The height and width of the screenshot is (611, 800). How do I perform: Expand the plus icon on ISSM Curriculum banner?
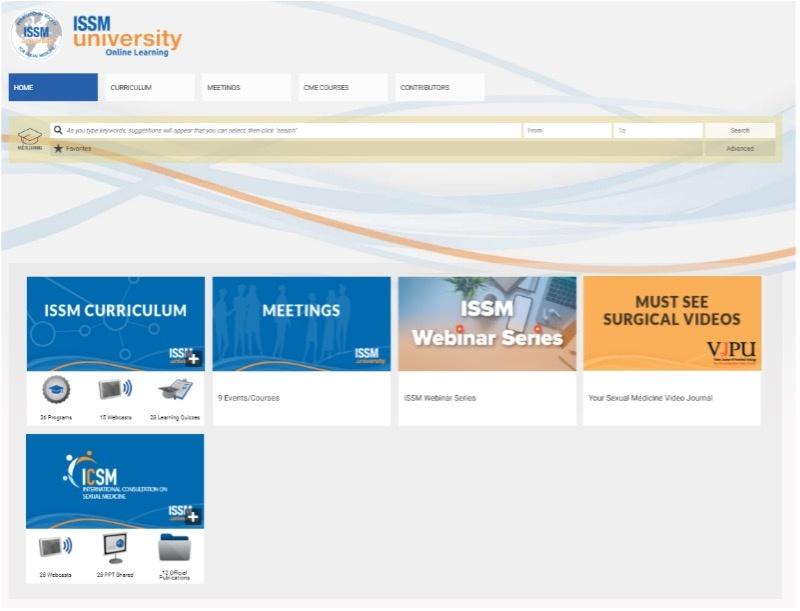[193, 359]
